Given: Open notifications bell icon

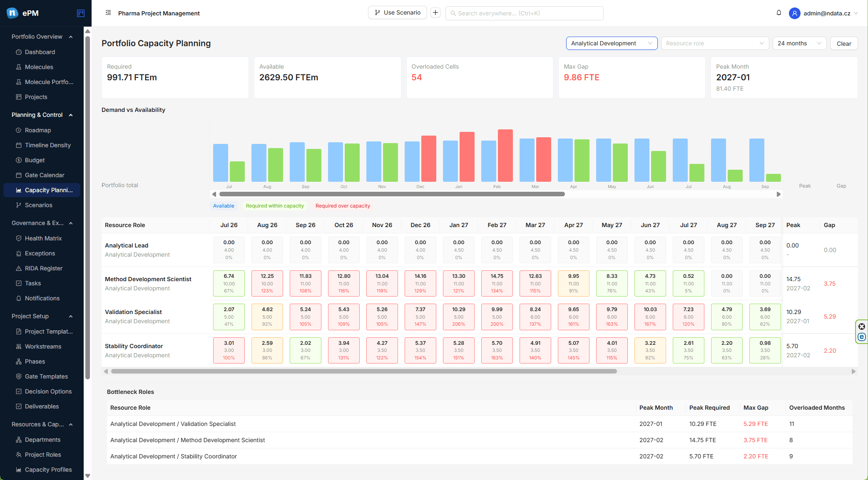Looking at the screenshot, I should click(x=779, y=13).
